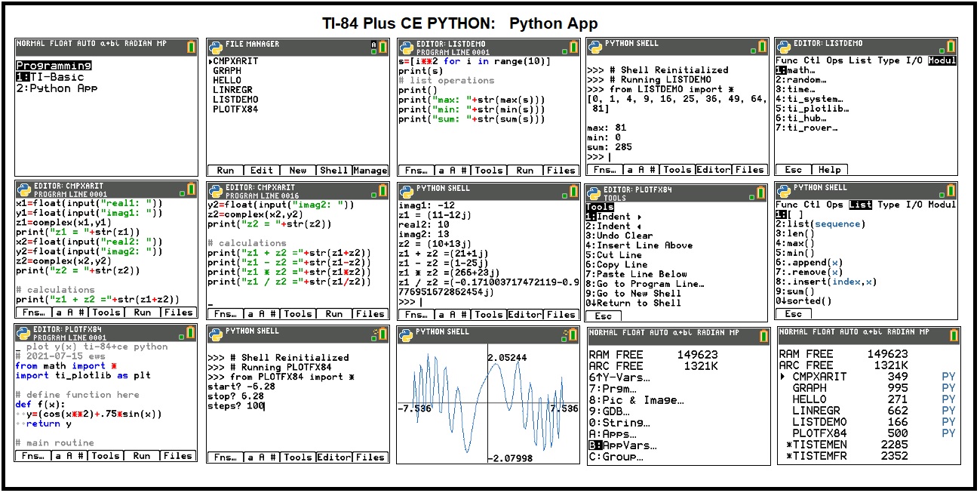This screenshot has width=980, height=493.
Task: Open Tools from the CMPXARIT editor softkeys
Action: pos(108,313)
